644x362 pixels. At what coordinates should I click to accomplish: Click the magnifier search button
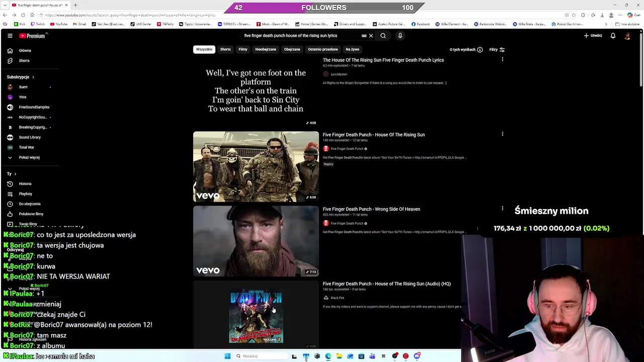coord(383,36)
